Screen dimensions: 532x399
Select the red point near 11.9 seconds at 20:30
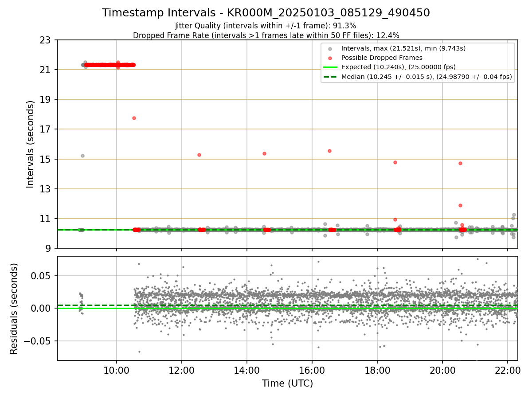coord(460,205)
